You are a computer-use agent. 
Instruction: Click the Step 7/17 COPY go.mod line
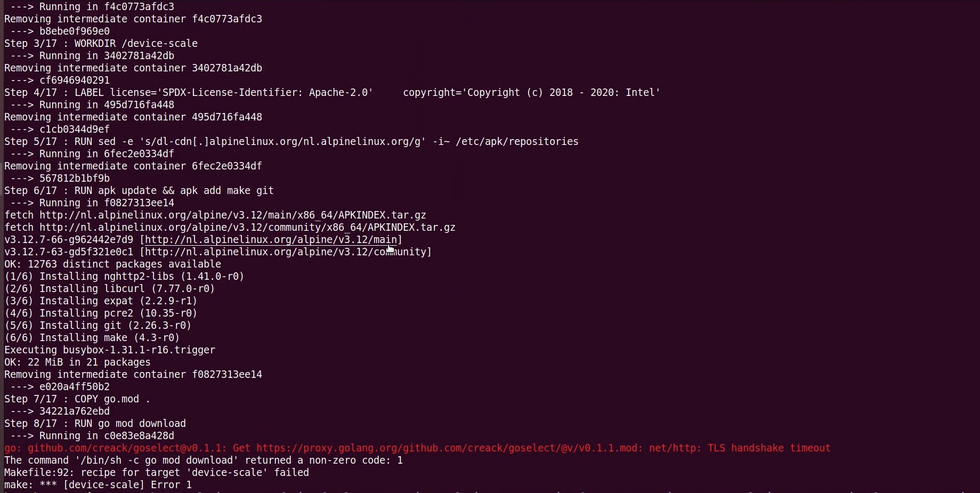[x=77, y=399]
